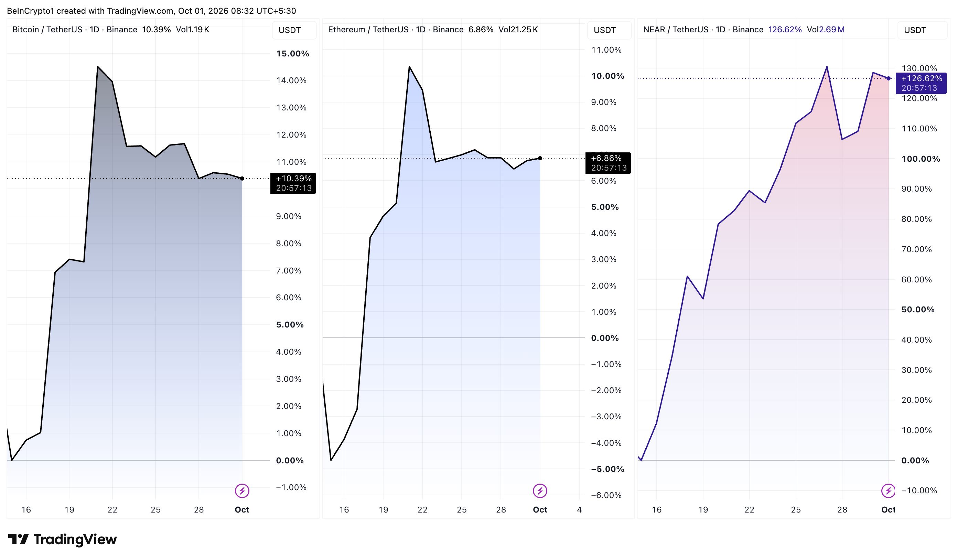Click the Bitcoin / TetherUS symbol title
Image resolution: width=957 pixels, height=560 pixels.
coord(47,30)
